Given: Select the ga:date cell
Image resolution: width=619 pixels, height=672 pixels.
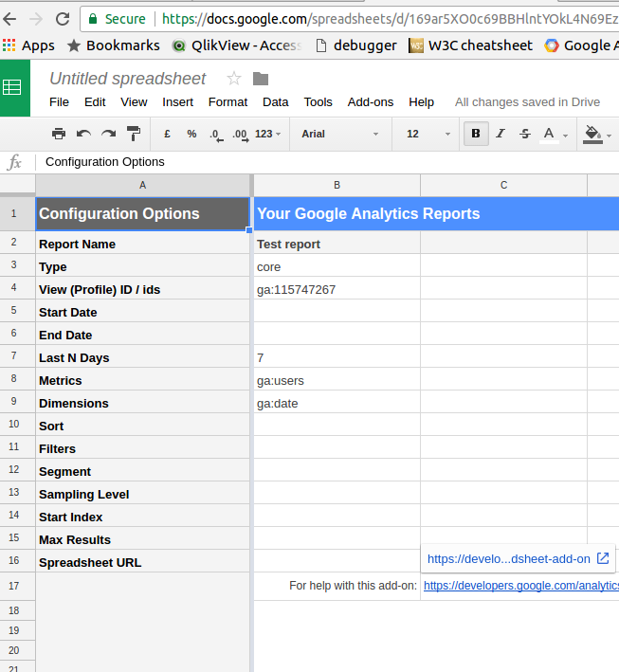Looking at the screenshot, I should pyautogui.click(x=337, y=403).
